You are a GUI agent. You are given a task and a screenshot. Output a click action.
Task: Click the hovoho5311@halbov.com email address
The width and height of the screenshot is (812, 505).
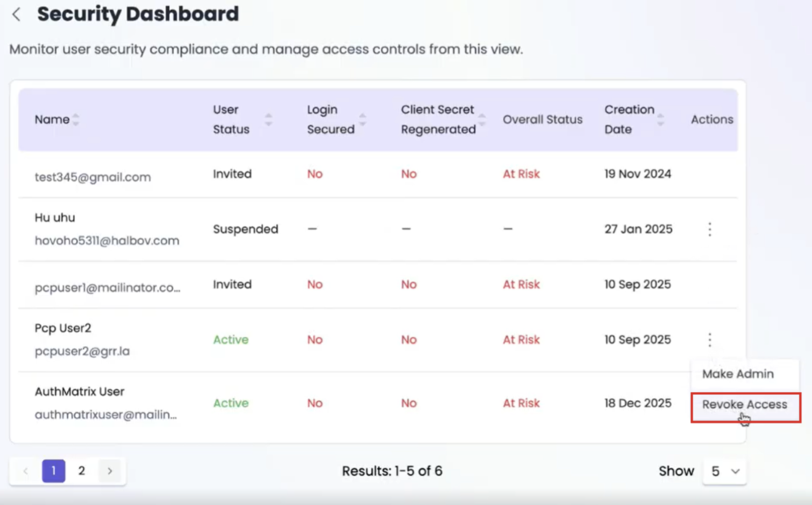tap(107, 241)
